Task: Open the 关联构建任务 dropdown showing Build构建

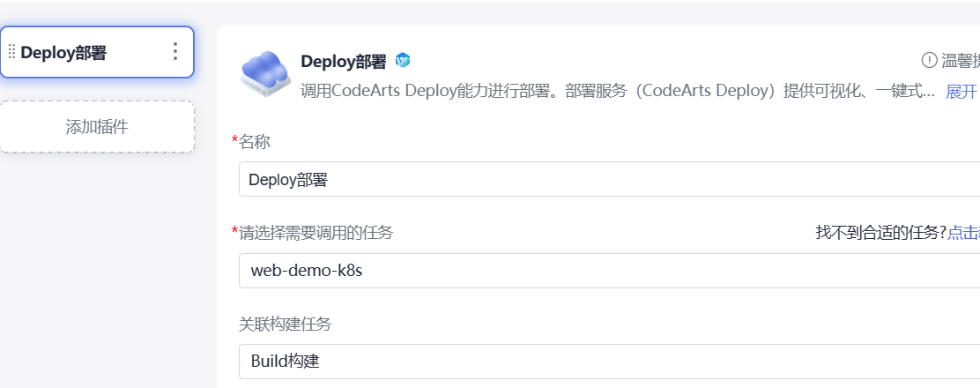Action: click(609, 361)
